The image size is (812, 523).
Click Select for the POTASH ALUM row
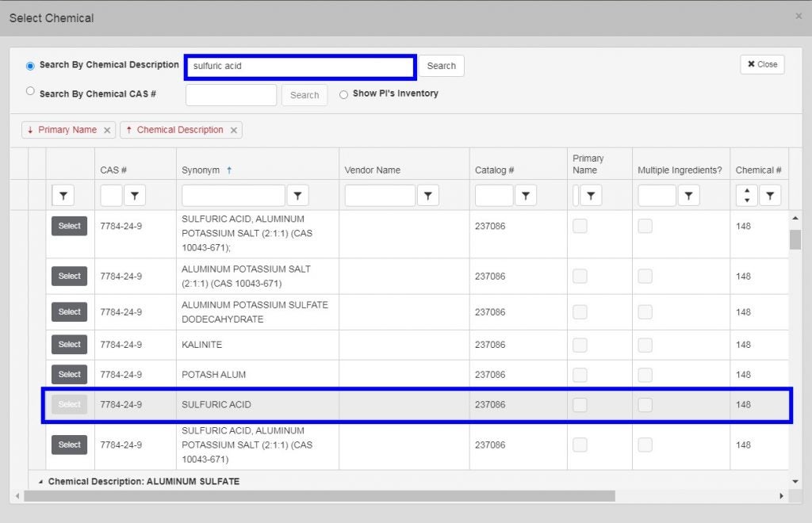tap(70, 375)
